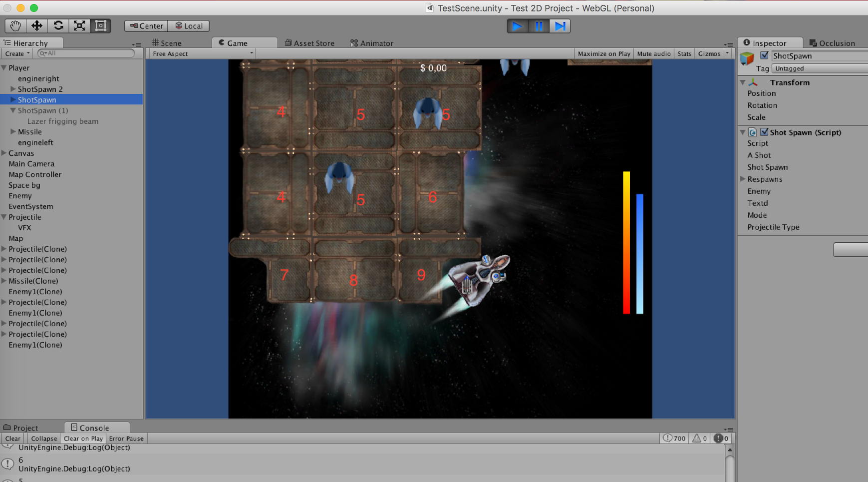Click the Step frame button
This screenshot has width=868, height=482.
560,26
